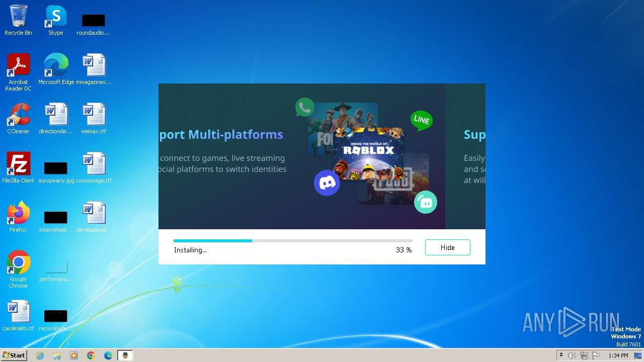Select the CCleaner desktop shortcut
The width and height of the screenshot is (644, 362).
click(18, 119)
